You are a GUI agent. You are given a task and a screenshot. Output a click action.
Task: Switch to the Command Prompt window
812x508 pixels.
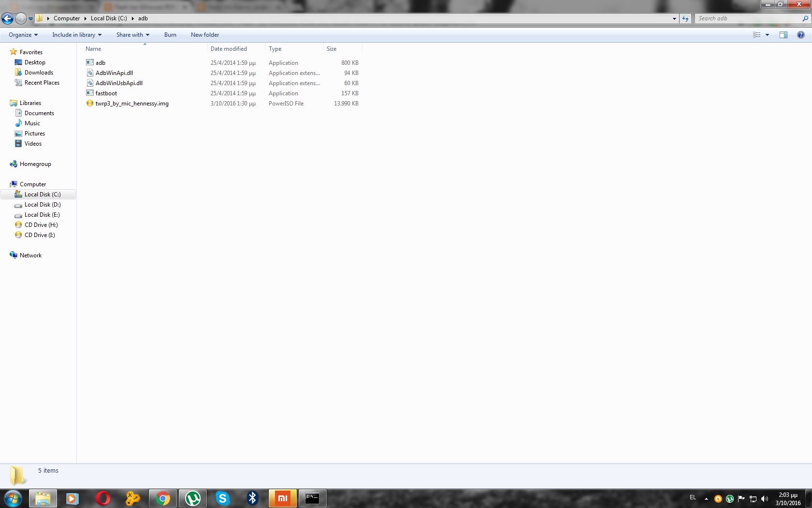click(312, 498)
